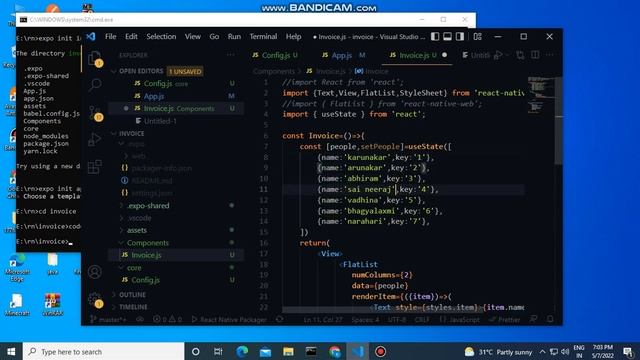Open Explorer panel More Actions ellipsis
This screenshot has height=360, width=640.
point(231,55)
